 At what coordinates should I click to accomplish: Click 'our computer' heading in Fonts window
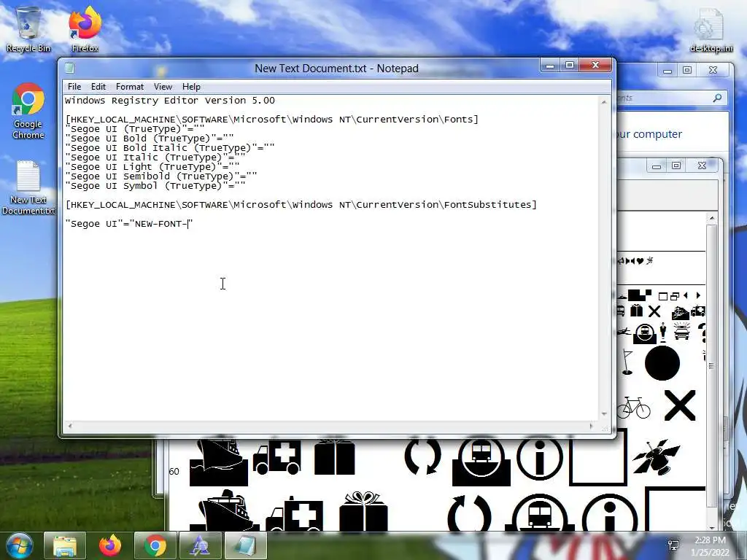(x=649, y=134)
